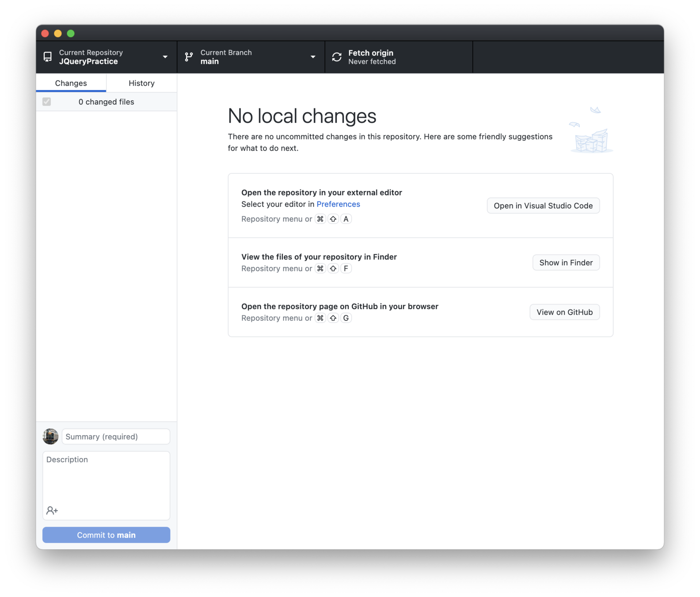This screenshot has height=597, width=700.
Task: Click 'View the files of your repository in Finder'
Action: pos(319,257)
